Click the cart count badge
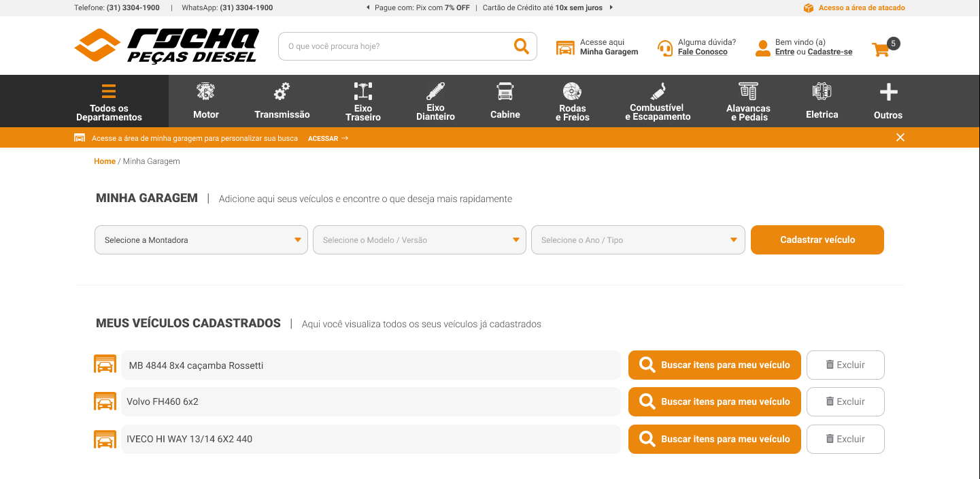Screen dimensions: 980x479 pyautogui.click(x=894, y=44)
